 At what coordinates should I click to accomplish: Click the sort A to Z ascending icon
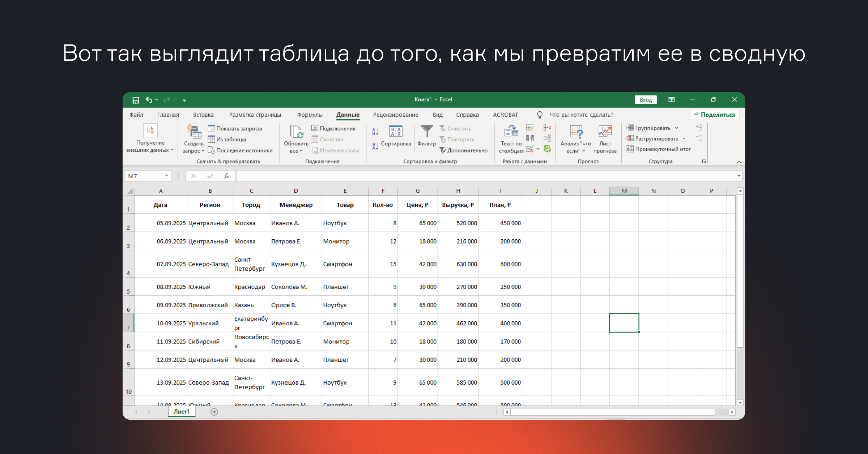coord(375,132)
